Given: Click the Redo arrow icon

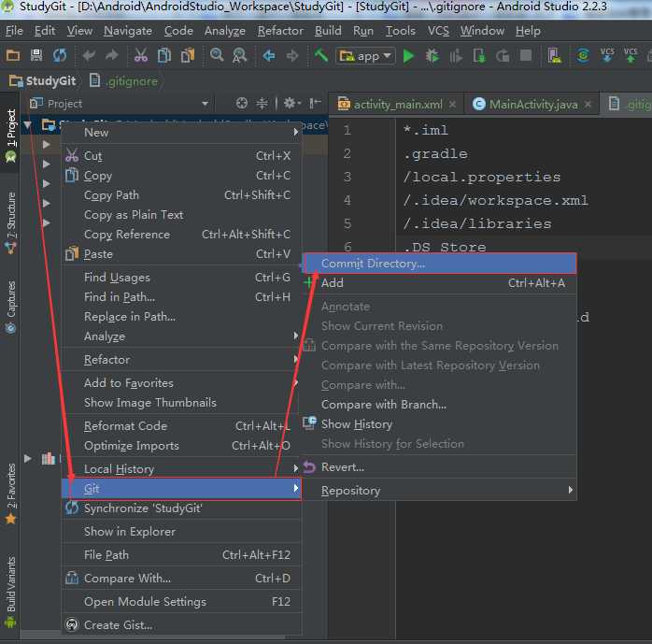Looking at the screenshot, I should tap(111, 55).
